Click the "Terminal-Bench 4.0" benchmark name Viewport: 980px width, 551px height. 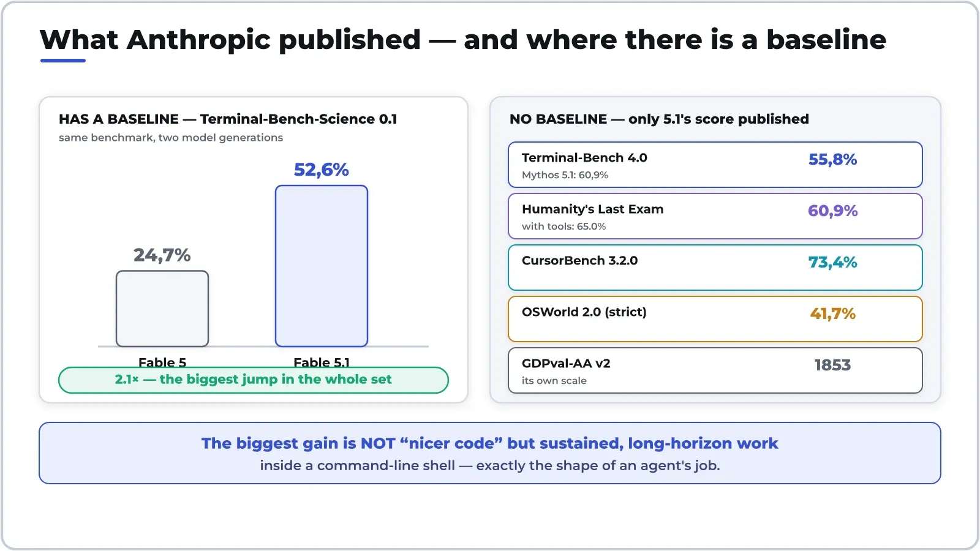[584, 157]
